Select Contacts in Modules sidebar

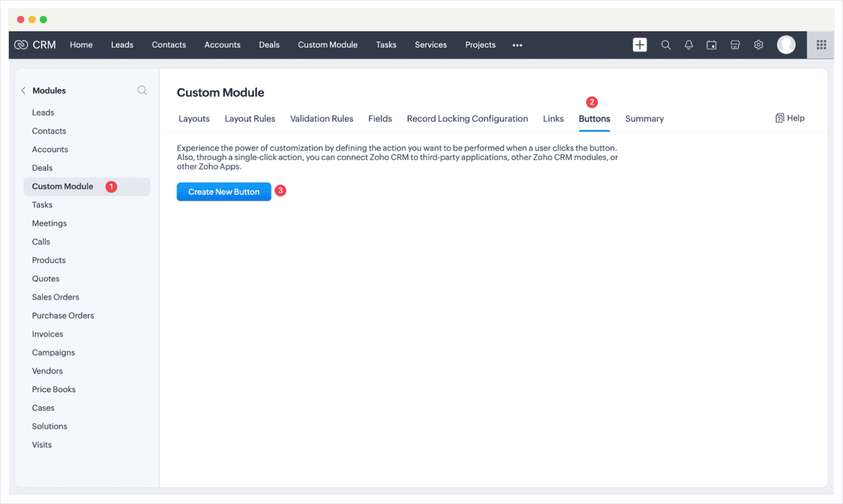click(x=49, y=131)
